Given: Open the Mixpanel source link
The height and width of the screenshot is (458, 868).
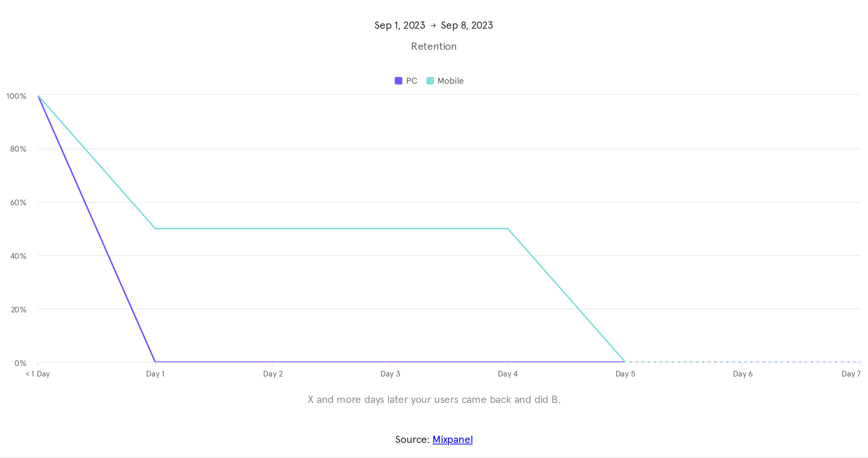Looking at the screenshot, I should [452, 440].
